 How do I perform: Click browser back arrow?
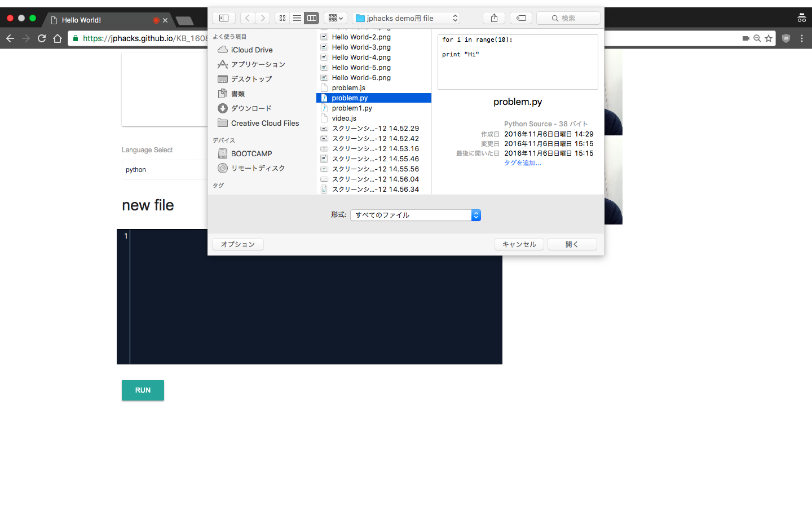(x=10, y=38)
